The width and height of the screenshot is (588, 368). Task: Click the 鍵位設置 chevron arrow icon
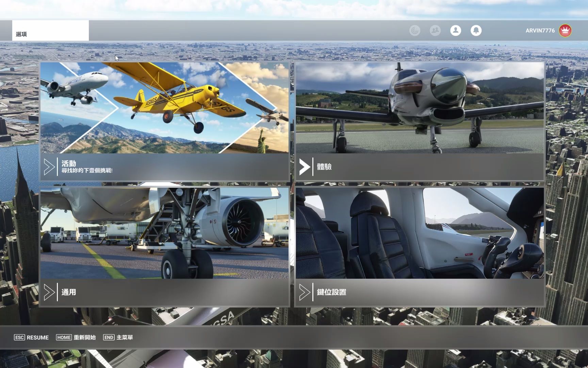(305, 292)
